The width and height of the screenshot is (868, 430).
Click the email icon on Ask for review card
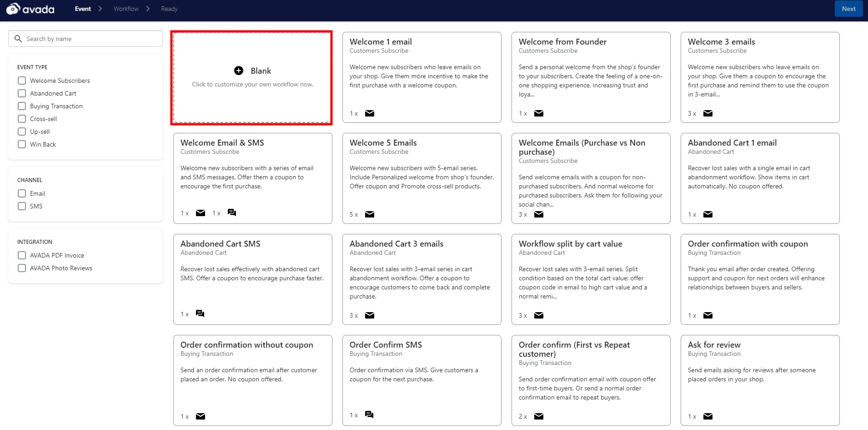click(x=708, y=416)
